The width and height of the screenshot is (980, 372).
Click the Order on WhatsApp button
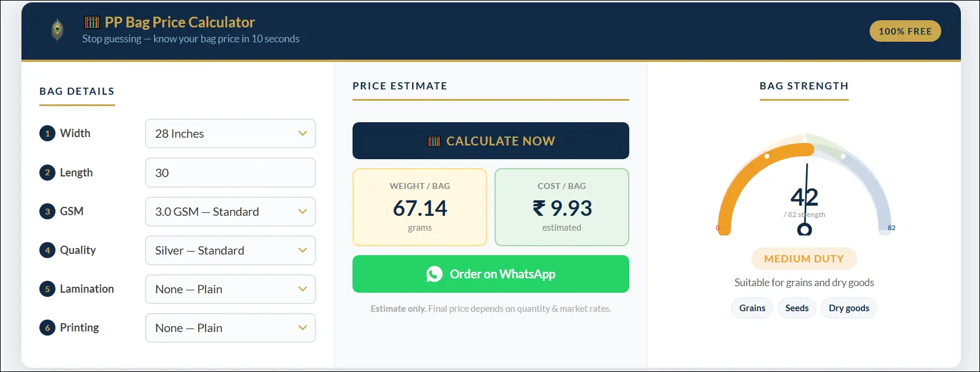(490, 274)
